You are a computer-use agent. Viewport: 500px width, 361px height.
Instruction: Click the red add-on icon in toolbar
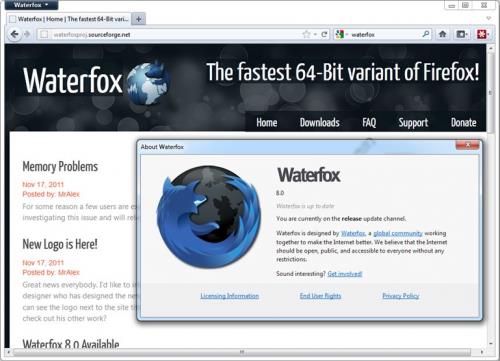point(482,34)
